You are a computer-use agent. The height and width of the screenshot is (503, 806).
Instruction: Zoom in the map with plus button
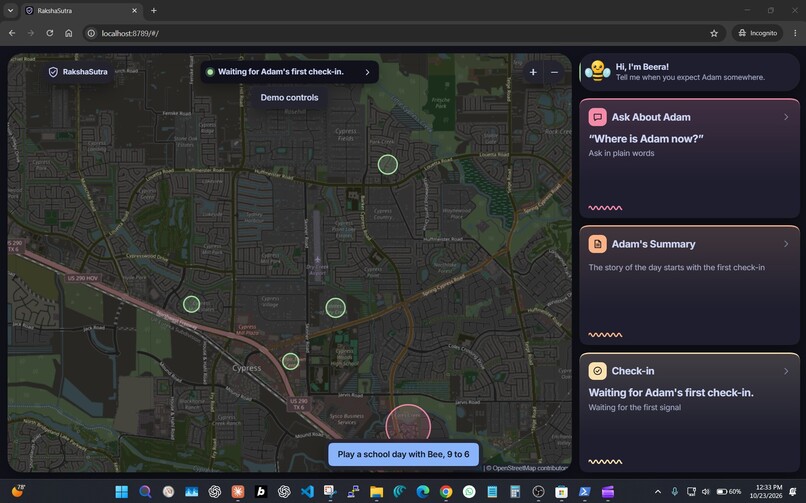coord(533,72)
